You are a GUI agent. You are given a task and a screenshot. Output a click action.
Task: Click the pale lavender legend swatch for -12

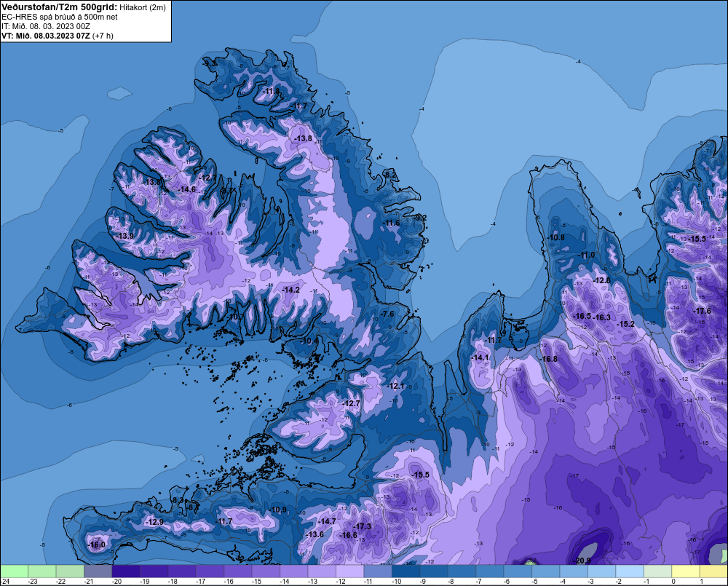click(x=349, y=571)
